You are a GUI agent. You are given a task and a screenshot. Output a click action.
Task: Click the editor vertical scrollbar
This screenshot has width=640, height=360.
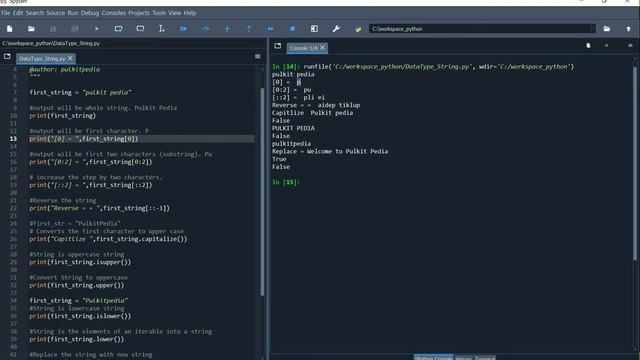(x=262, y=192)
